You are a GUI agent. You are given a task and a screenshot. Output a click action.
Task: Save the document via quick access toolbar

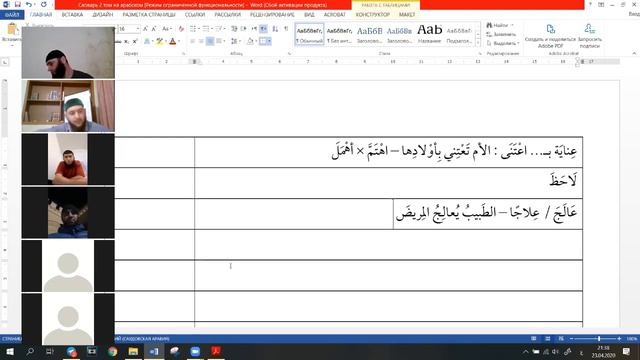[18, 4]
